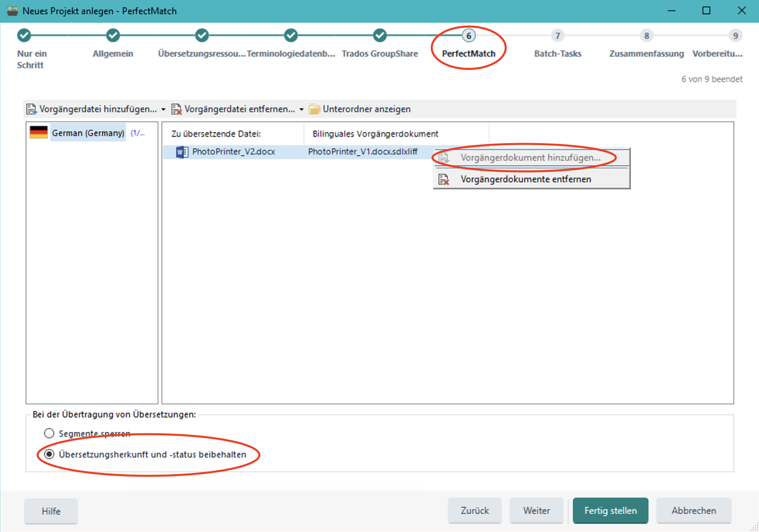Open the 'Vorgängerdatei hinzufügen' dropdown arrow
The image size is (759, 532).
[x=163, y=110]
